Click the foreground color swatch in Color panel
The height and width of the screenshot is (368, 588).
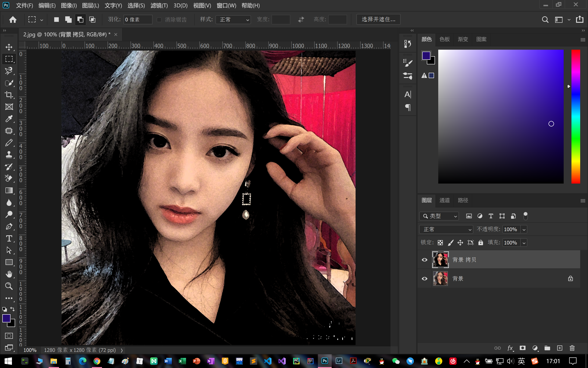point(427,55)
